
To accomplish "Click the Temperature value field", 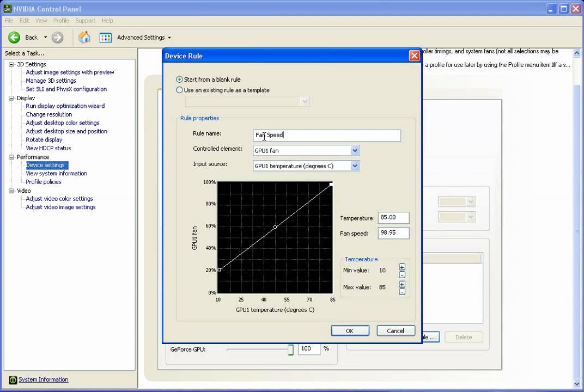I will point(393,217).
